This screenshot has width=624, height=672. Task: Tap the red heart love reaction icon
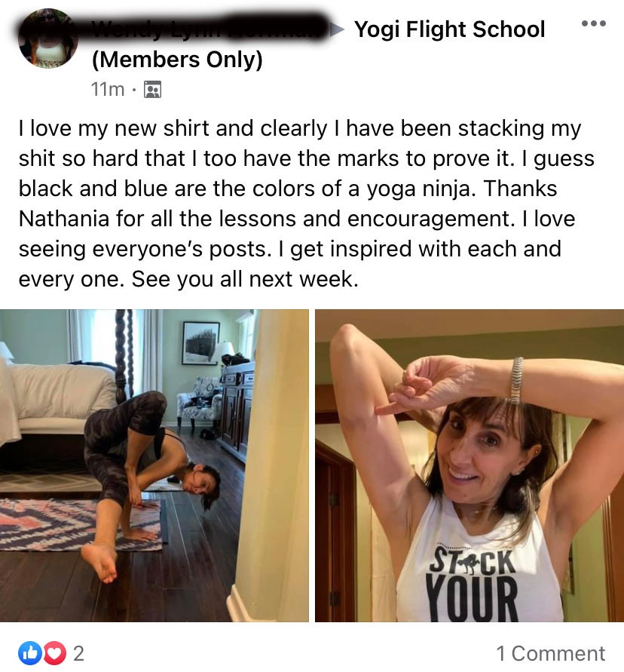point(54,652)
